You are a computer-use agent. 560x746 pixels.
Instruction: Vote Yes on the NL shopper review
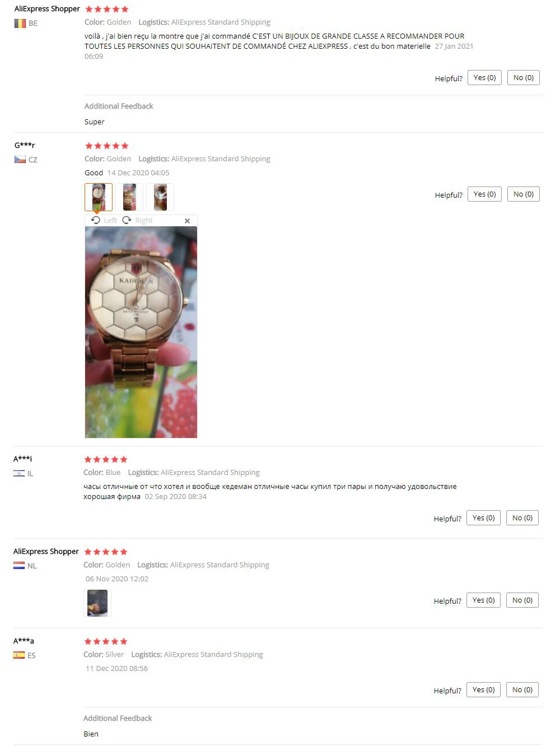tap(483, 600)
